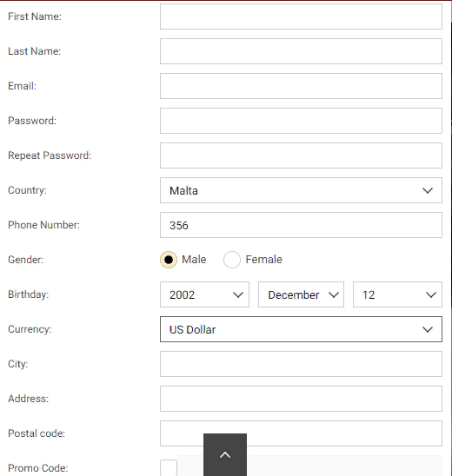The image size is (452, 476).
Task: Focus the Email input field
Action: 301,86
